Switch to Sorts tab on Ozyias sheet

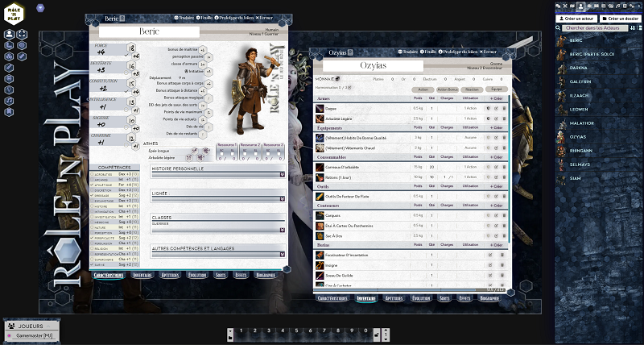(444, 297)
